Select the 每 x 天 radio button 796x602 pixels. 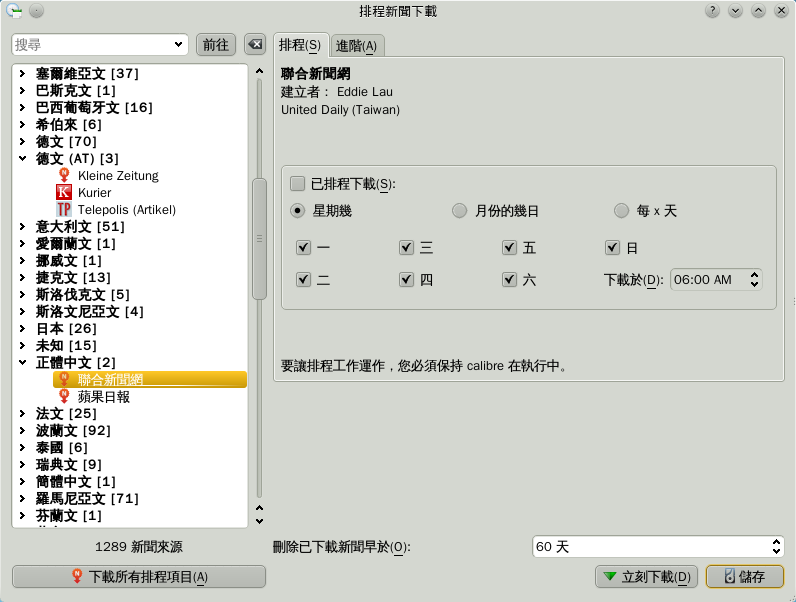tap(621, 211)
